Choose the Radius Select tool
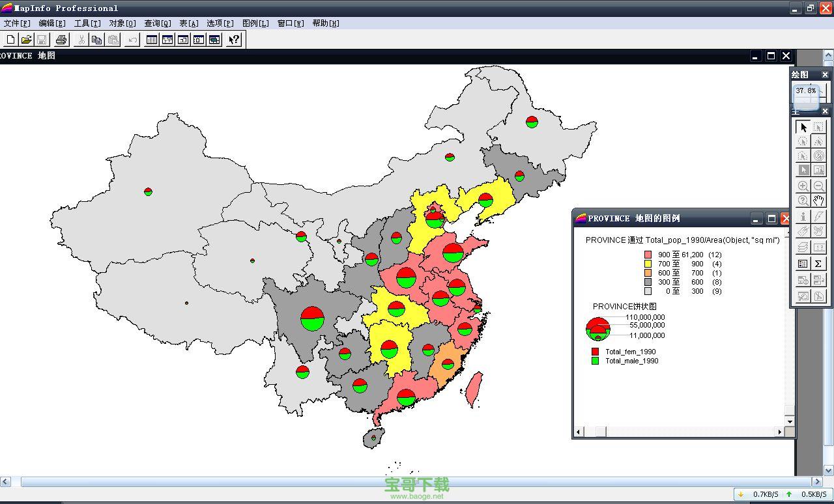Viewport: 834px width, 504px height. (803, 141)
